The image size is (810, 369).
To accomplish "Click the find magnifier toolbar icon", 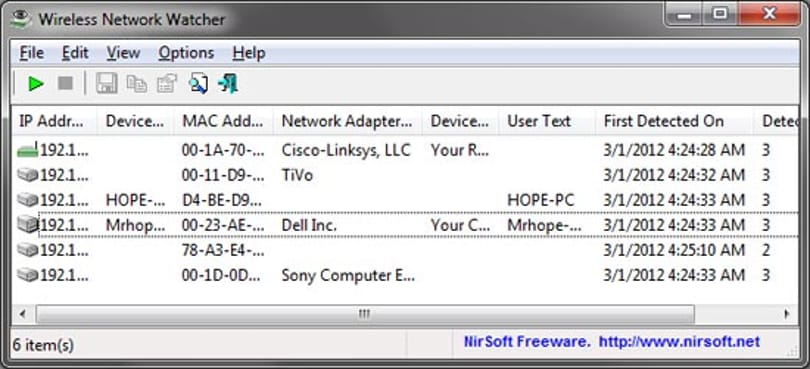I will click(x=198, y=83).
